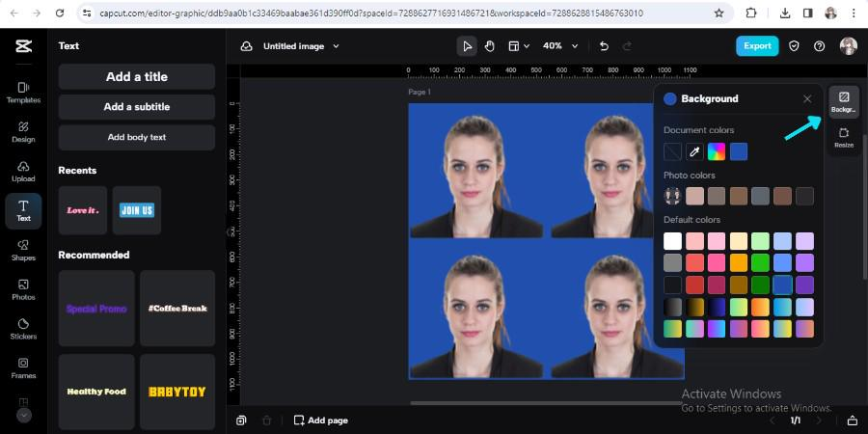Open the Photos sidebar panel
Image resolution: width=868 pixels, height=434 pixels.
[23, 290]
